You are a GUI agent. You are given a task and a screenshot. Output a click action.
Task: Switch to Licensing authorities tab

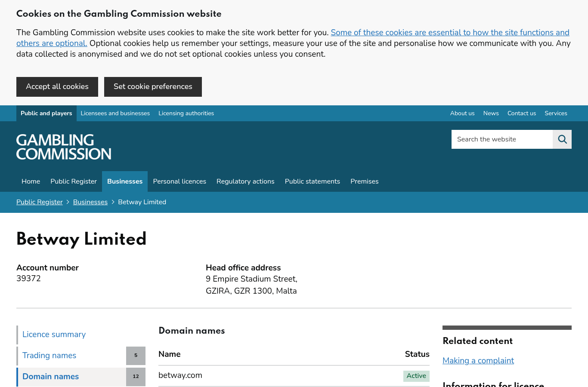[186, 114]
